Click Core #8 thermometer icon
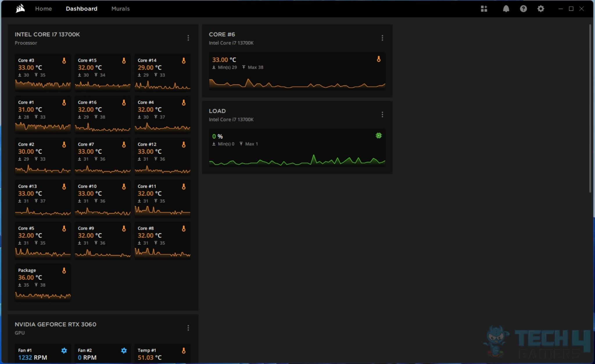This screenshot has width=595, height=364. pyautogui.click(x=184, y=229)
